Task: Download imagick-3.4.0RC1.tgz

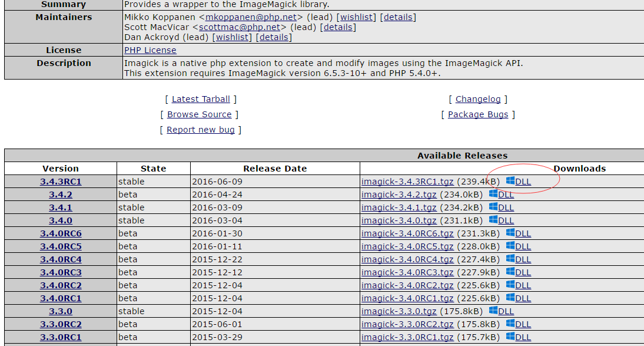Action: pos(407,298)
